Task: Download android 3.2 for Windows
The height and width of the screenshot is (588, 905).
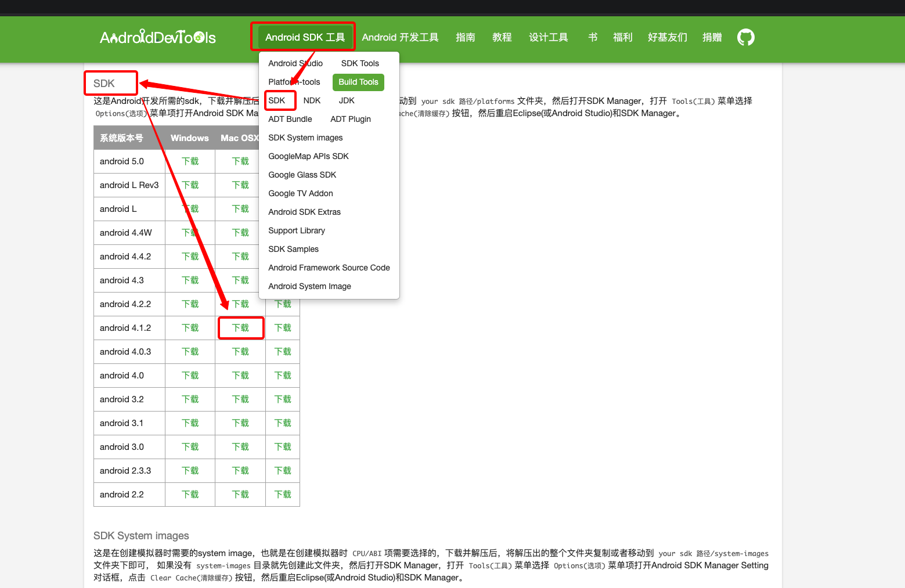Action: [190, 399]
